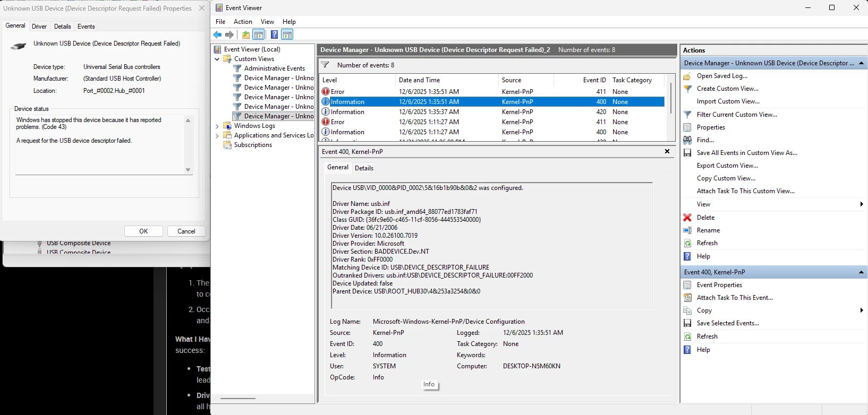
Task: Click Device status scrollbar down arrow
Action: coord(188,170)
